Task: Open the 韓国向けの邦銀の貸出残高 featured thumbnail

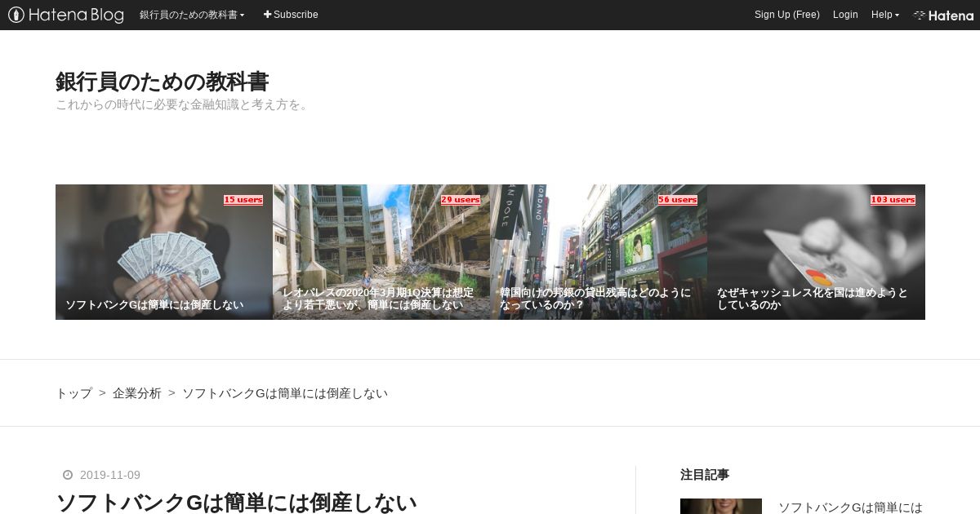Action: point(599,252)
